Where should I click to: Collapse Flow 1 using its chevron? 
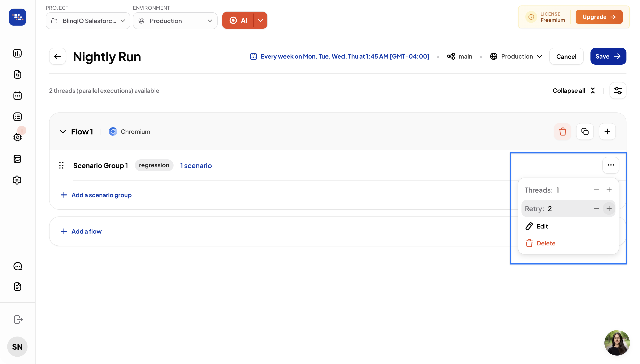coord(63,131)
